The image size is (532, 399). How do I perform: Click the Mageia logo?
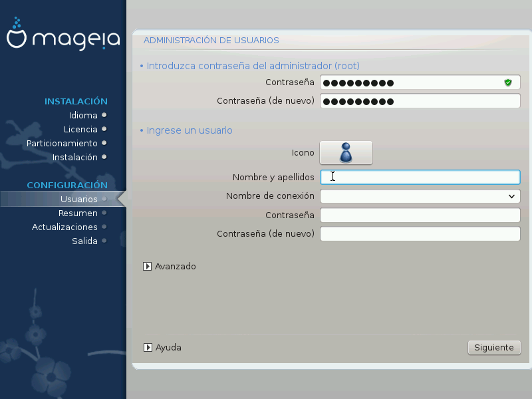[x=63, y=34]
